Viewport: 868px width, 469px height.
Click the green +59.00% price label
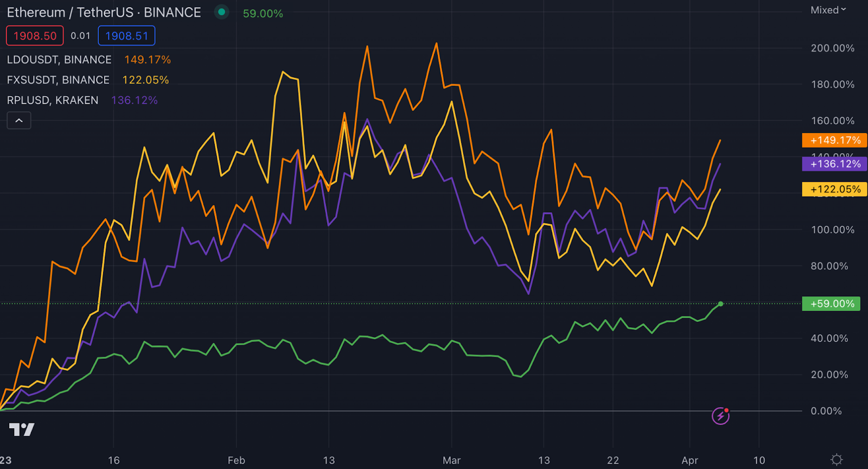pos(832,303)
